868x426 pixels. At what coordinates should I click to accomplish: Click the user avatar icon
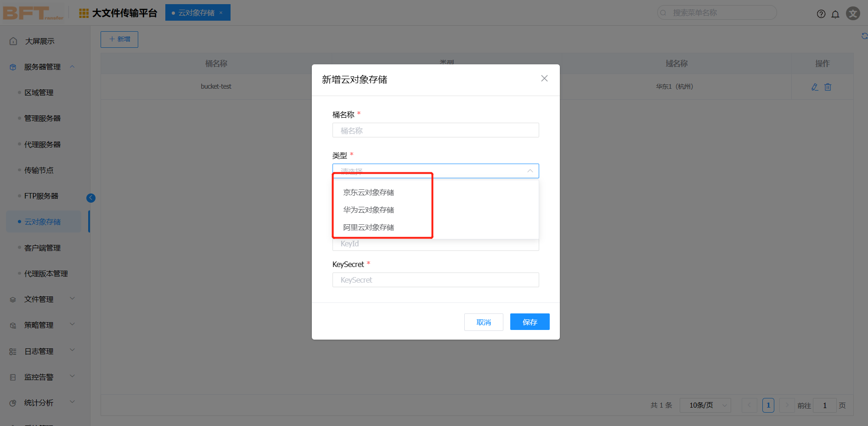point(853,13)
